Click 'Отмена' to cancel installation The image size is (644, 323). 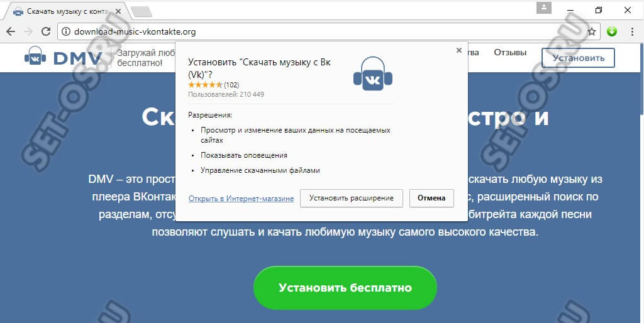click(431, 198)
